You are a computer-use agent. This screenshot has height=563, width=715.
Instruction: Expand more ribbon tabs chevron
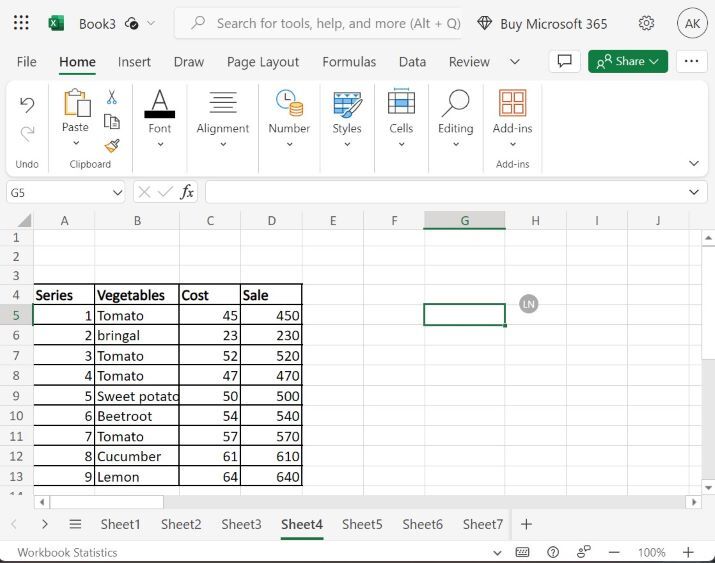[515, 62]
